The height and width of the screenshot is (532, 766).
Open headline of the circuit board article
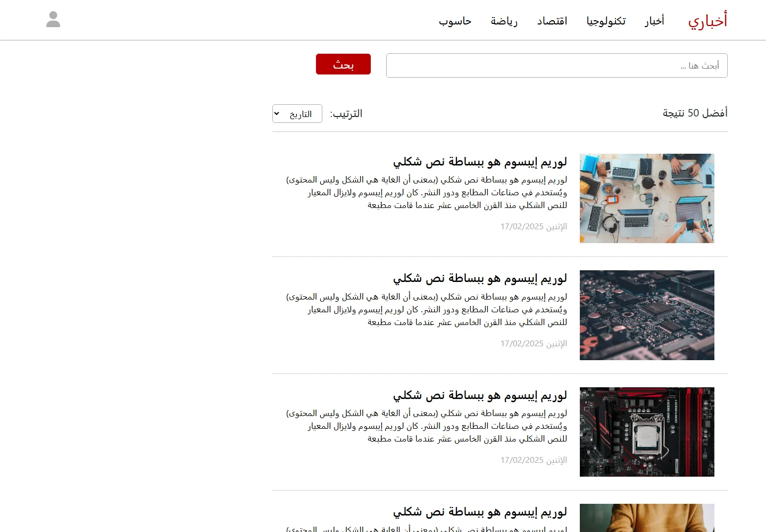pos(480,278)
